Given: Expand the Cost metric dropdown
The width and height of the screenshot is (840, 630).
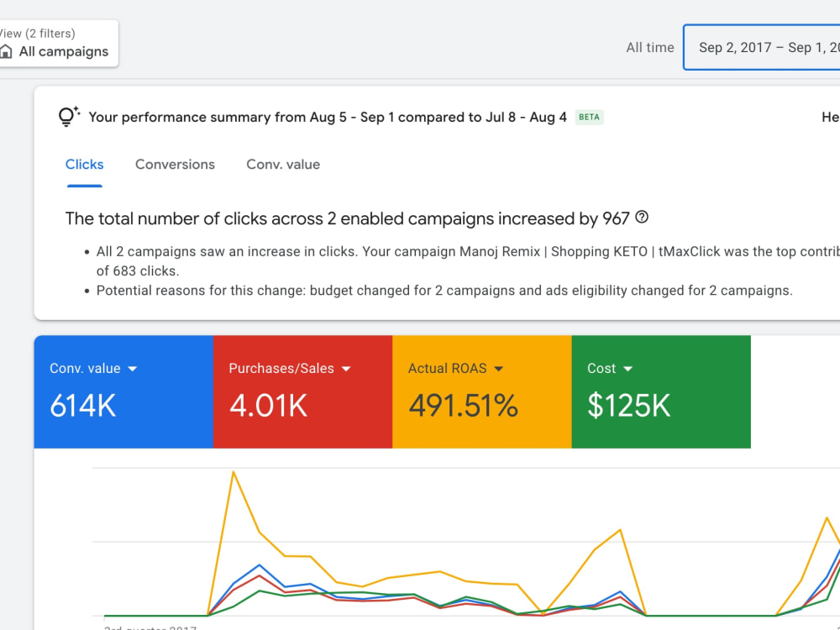Looking at the screenshot, I should point(628,369).
